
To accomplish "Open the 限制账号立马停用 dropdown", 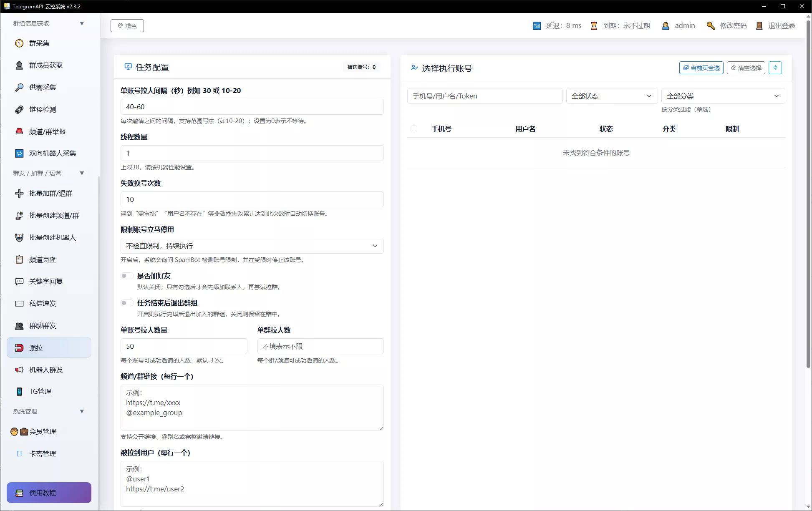I will point(252,246).
